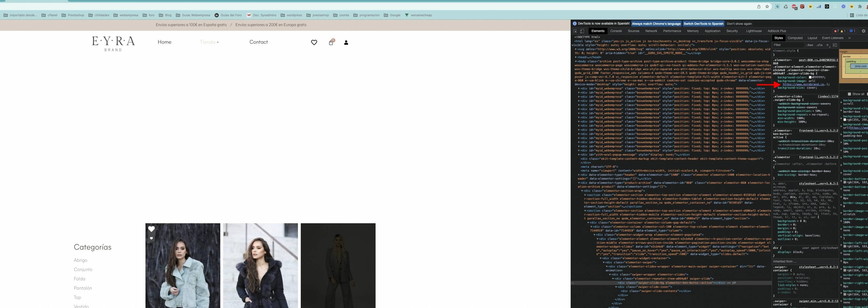The height and width of the screenshot is (308, 868).
Task: Check the Show all checkbox in computed pane
Action: click(x=849, y=94)
